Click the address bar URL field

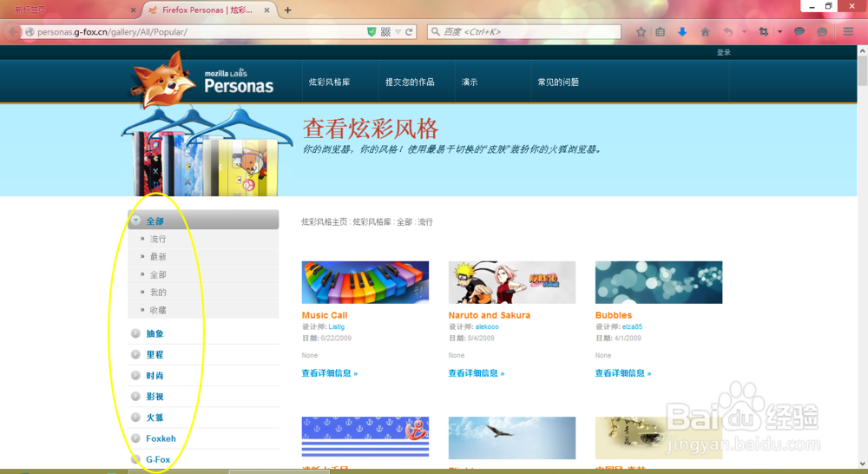coord(200,31)
